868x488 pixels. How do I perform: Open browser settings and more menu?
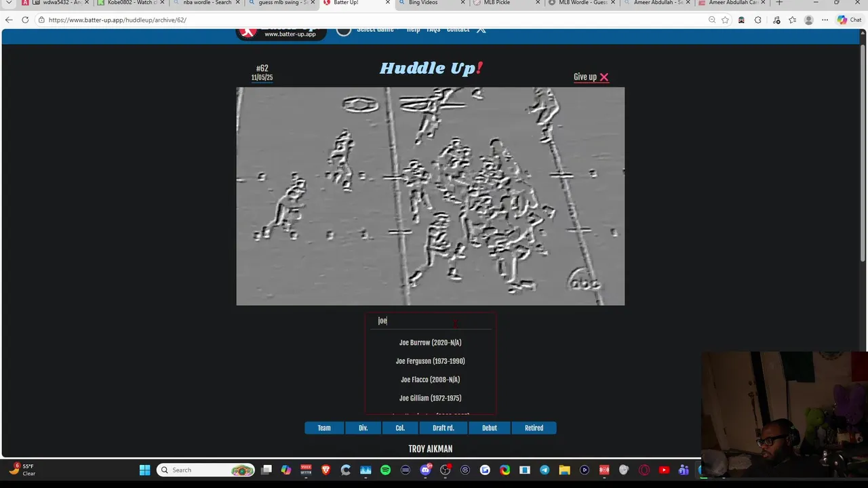click(825, 20)
